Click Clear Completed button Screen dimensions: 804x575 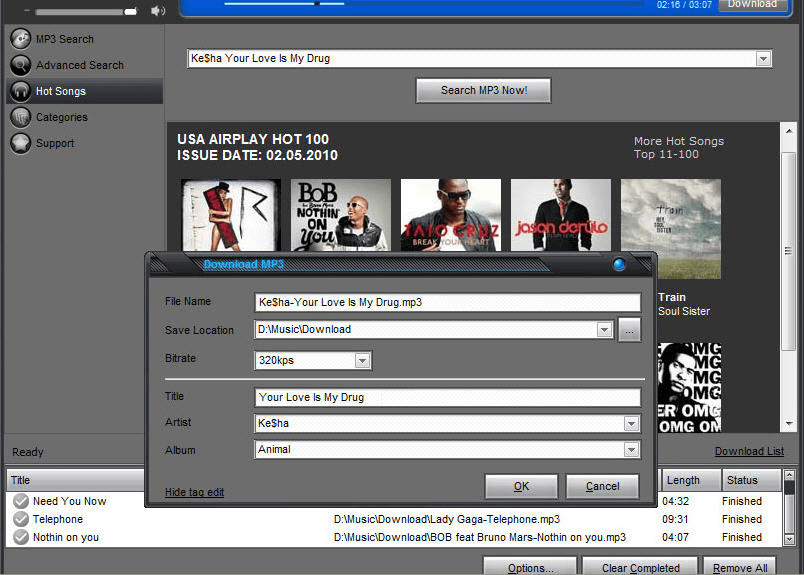[640, 567]
